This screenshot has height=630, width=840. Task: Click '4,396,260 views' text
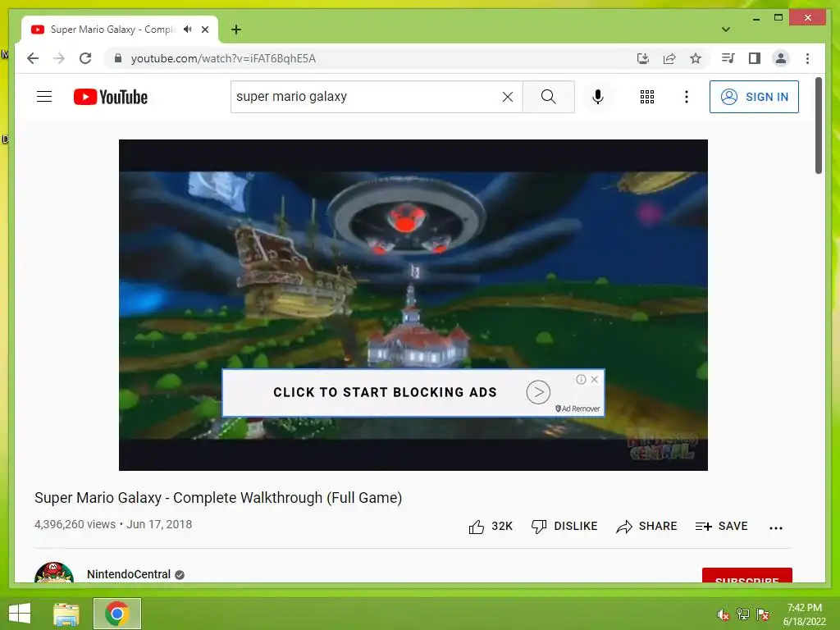pyautogui.click(x=75, y=524)
